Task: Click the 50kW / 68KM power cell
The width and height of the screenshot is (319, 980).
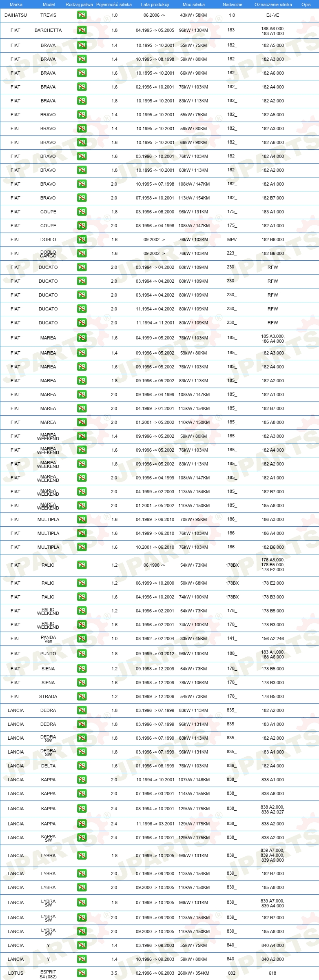Action: 194,583
